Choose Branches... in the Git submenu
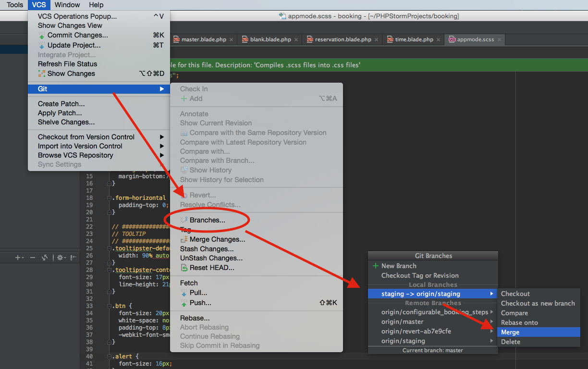This screenshot has width=588, height=369. 207,220
